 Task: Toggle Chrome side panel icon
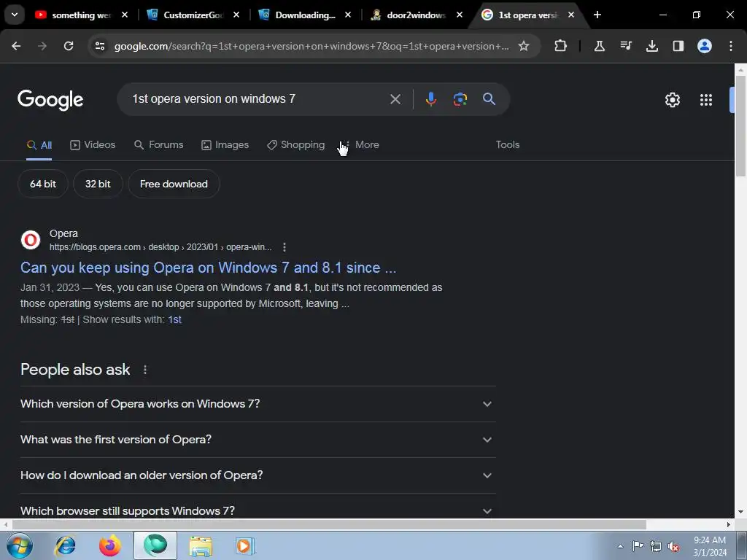pyautogui.click(x=678, y=46)
